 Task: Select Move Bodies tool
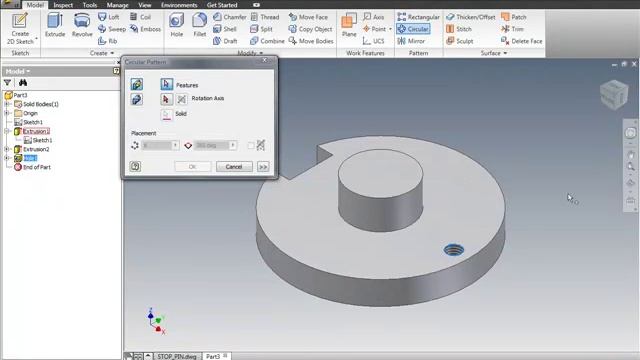(x=311, y=41)
